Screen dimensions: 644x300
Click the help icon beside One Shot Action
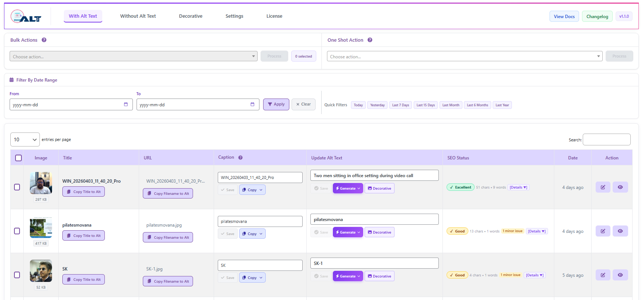370,40
